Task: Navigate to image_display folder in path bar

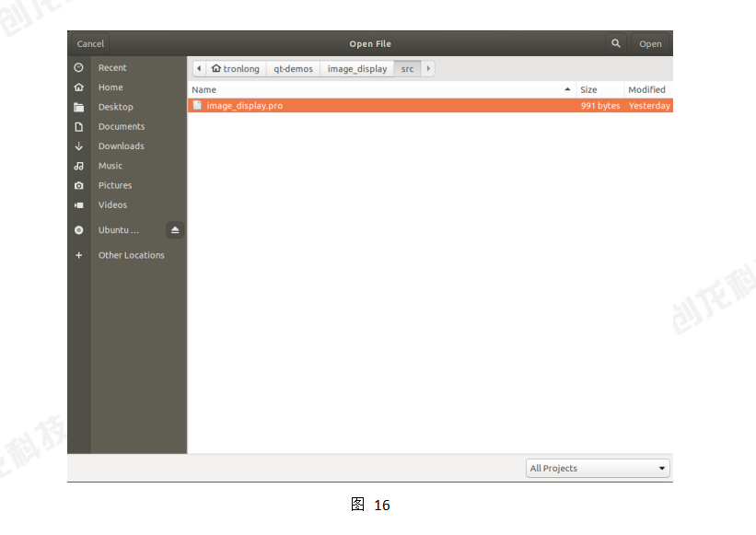Action: tap(356, 68)
